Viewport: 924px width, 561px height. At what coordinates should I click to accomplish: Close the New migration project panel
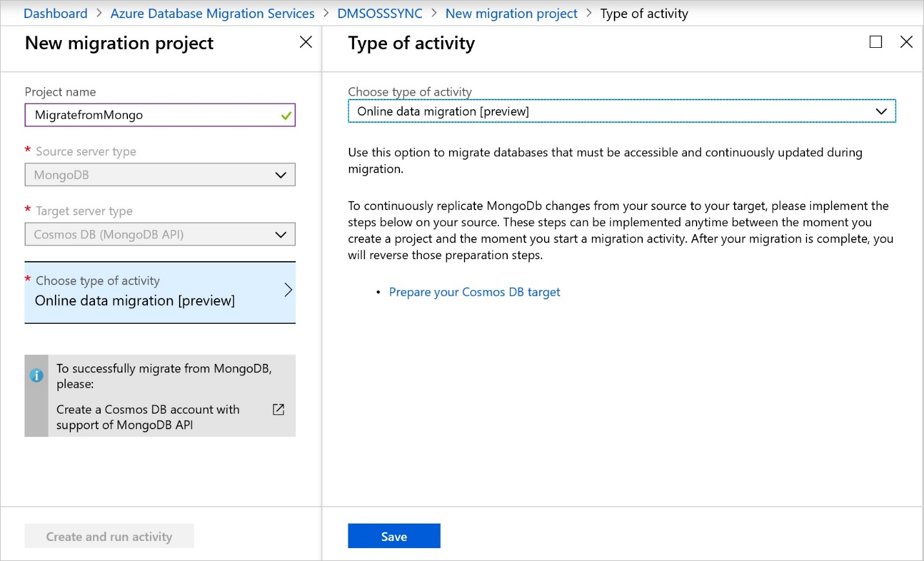[x=306, y=42]
